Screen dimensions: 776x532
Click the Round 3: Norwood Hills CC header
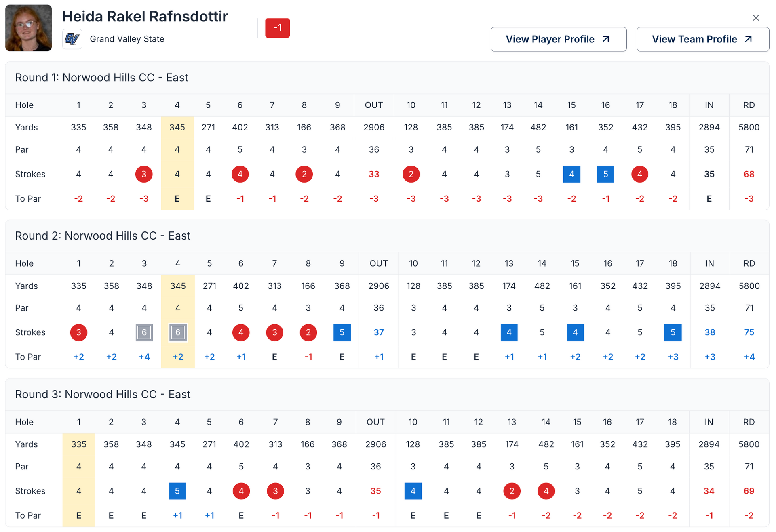point(103,394)
